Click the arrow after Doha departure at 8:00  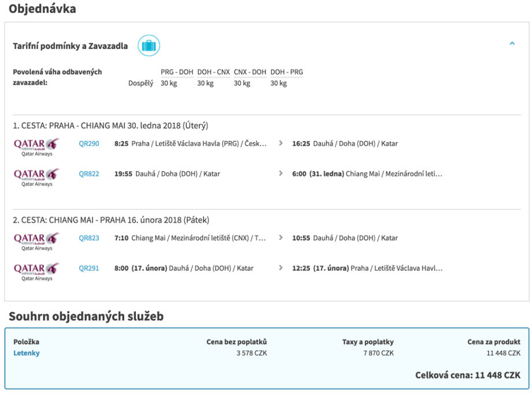pyautogui.click(x=281, y=268)
